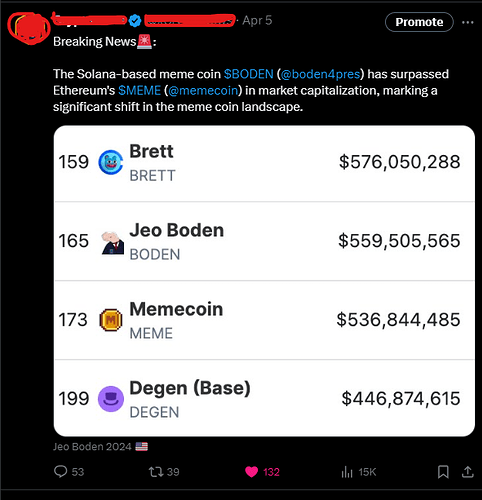
Task: Click the blue verified badge icon
Action: click(x=135, y=21)
